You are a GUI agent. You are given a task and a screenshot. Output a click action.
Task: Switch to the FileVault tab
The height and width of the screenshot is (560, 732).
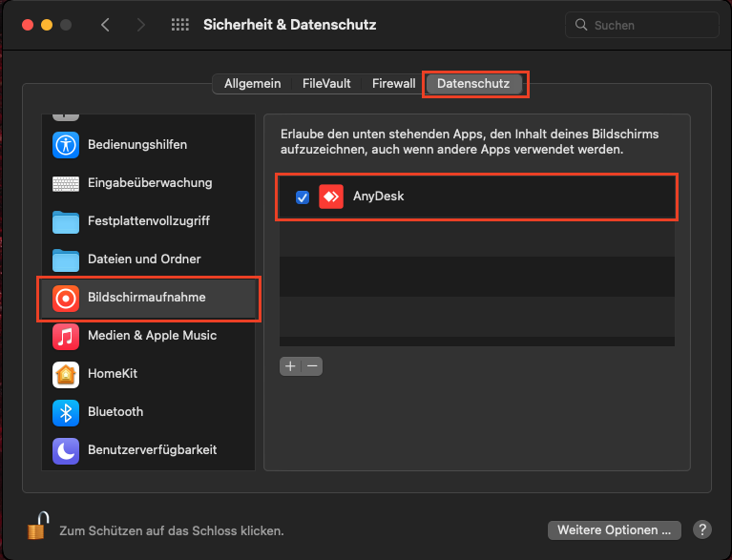click(x=326, y=84)
